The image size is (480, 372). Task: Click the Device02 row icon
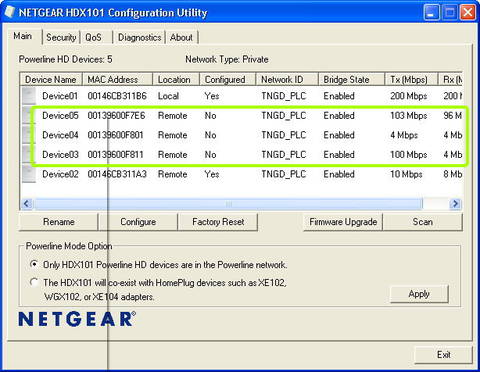point(29,174)
